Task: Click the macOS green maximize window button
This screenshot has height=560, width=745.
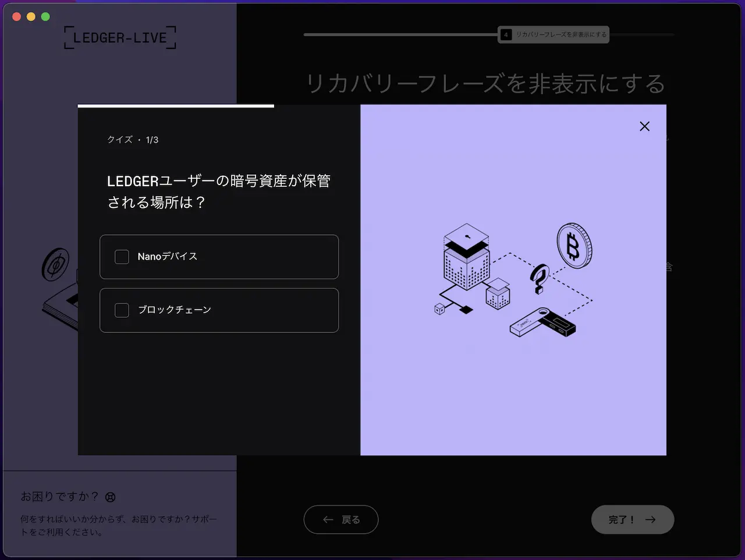Action: pos(45,17)
